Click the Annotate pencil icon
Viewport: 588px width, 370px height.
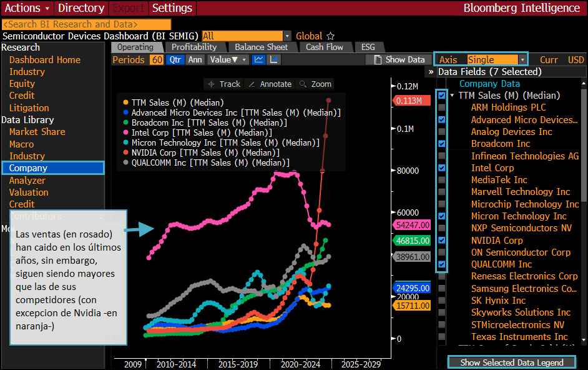pos(252,84)
